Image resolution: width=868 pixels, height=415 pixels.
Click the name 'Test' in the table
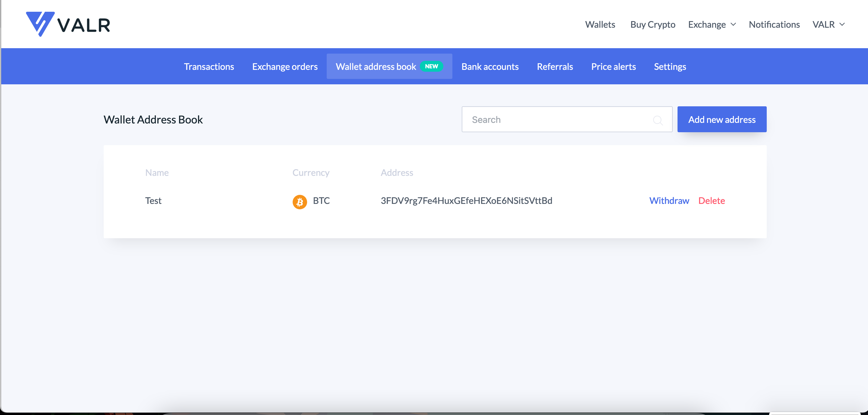(153, 201)
